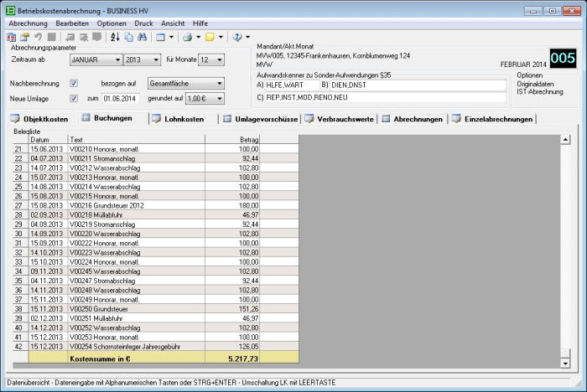The width and height of the screenshot is (587, 392).
Task: Open dropdown arrow next to table icon
Action: 171,37
